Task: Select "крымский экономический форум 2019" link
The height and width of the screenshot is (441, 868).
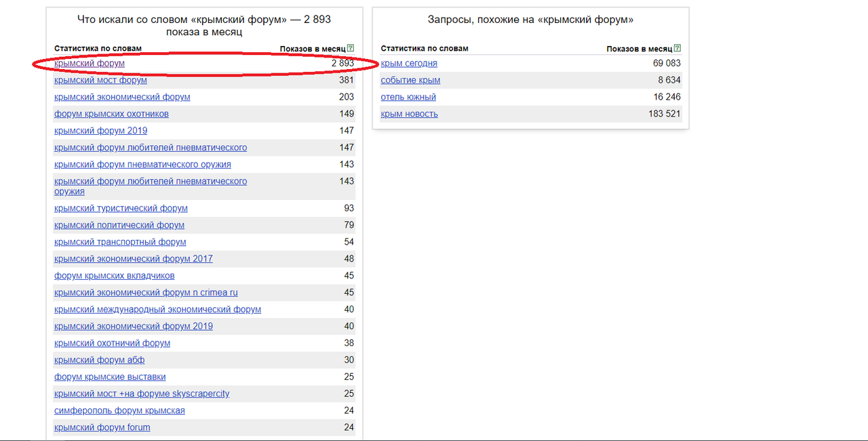Action: pos(134,327)
